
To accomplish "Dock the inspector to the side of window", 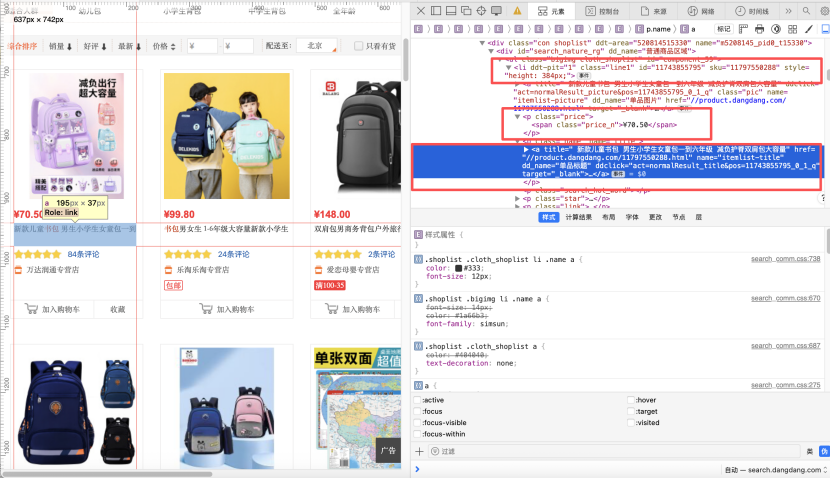I will [436, 11].
